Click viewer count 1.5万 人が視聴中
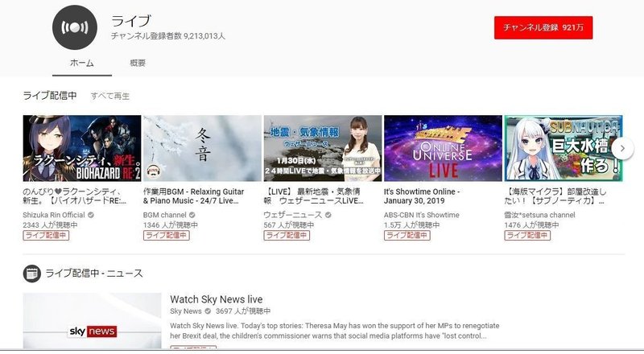This screenshot has width=644, height=354. [412, 225]
